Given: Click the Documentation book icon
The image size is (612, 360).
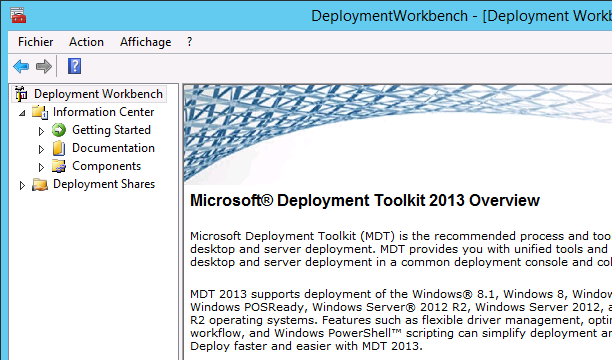Looking at the screenshot, I should coord(59,148).
